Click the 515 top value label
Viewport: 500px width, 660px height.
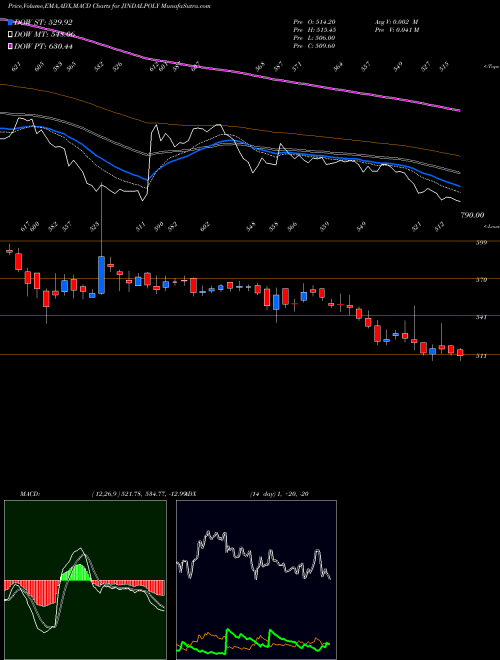[444, 67]
